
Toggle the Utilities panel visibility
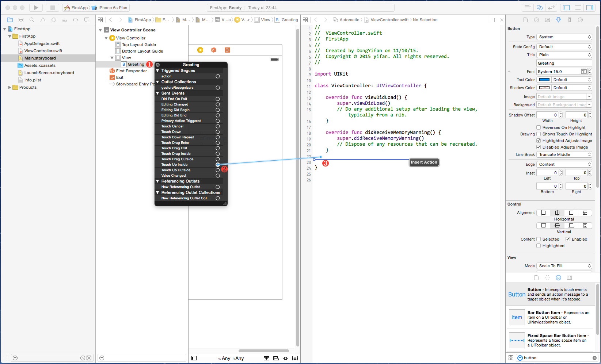590,8
